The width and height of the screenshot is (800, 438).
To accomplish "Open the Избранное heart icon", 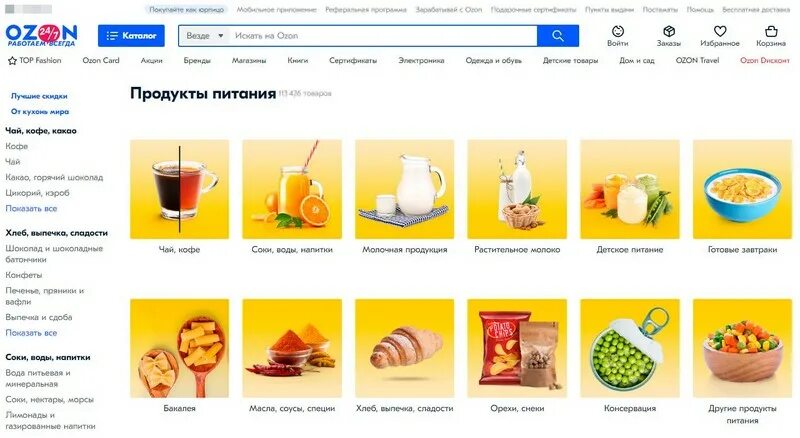I will click(x=720, y=32).
